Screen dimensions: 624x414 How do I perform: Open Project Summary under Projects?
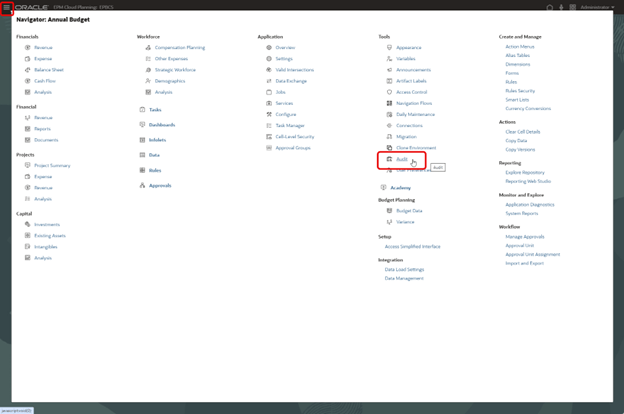[x=52, y=165]
